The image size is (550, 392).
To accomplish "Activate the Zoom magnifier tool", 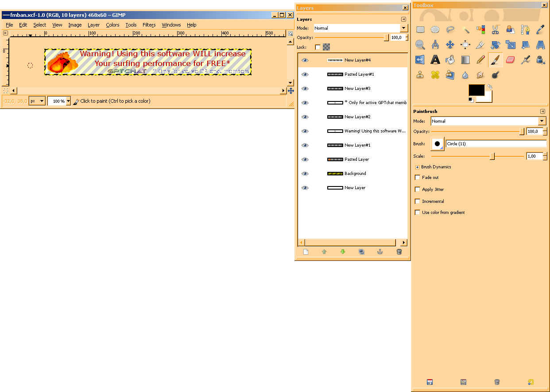I will (x=421, y=45).
